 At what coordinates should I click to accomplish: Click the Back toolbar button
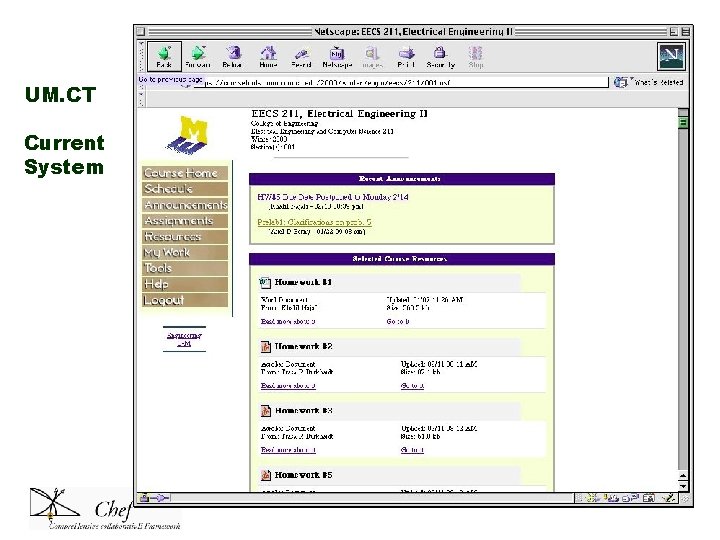click(164, 56)
